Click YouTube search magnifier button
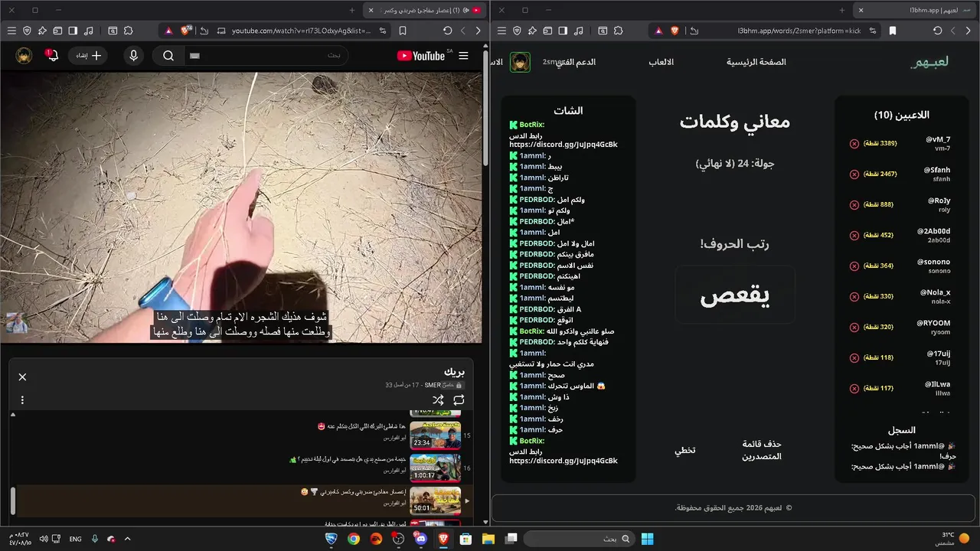 pyautogui.click(x=168, y=56)
